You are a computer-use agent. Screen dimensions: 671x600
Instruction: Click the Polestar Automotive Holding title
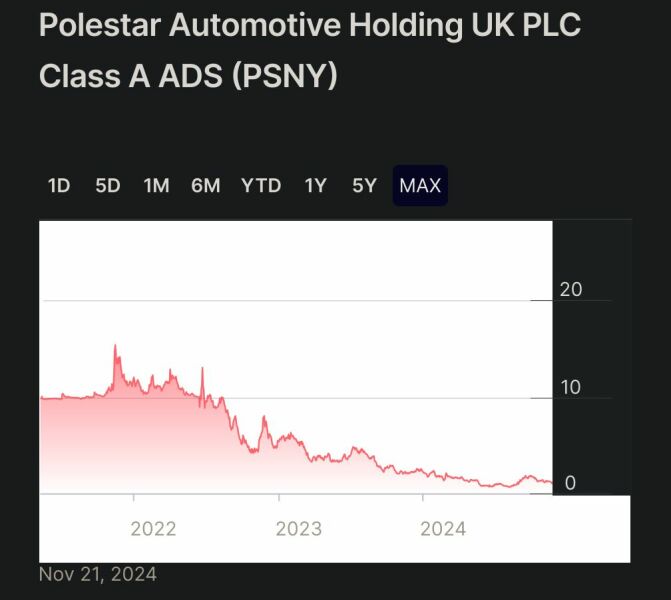pos(310,26)
